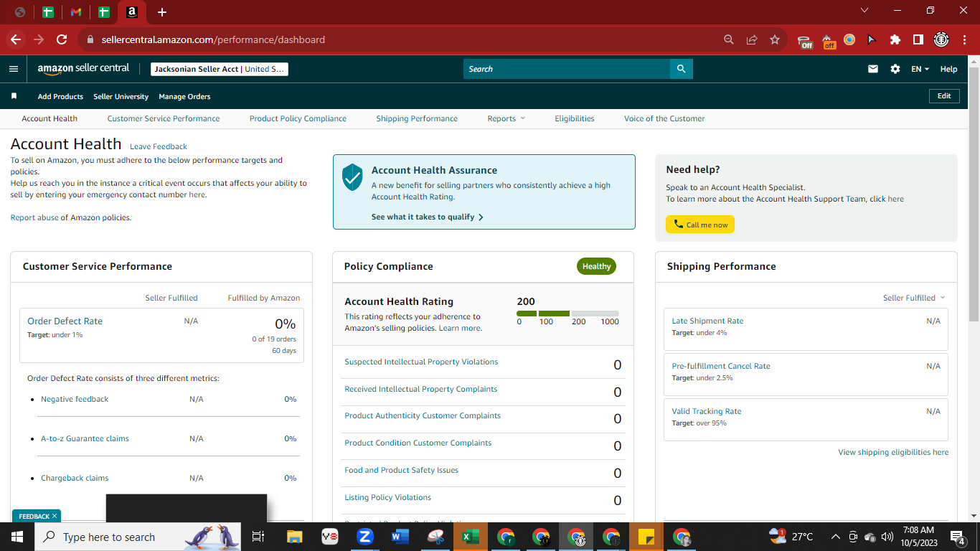The image size is (980, 551).
Task: Click the Report abuse link
Action: 34,217
